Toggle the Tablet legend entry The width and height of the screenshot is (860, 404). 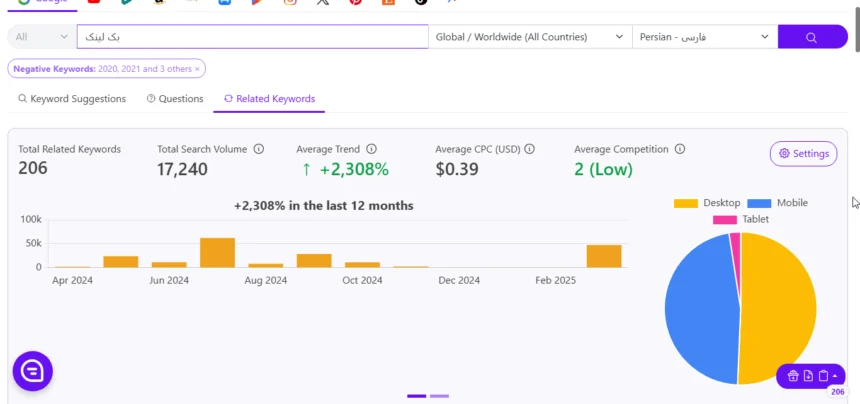[741, 219]
